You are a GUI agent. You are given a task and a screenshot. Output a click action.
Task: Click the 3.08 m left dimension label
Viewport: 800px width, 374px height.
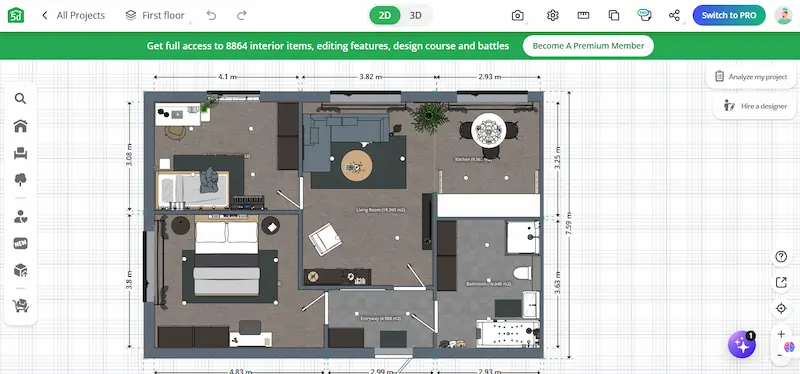pyautogui.click(x=129, y=156)
